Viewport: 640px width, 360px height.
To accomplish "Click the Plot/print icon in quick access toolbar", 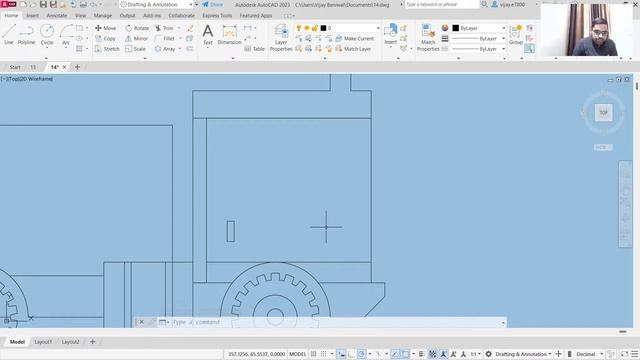I will click(x=83, y=4).
